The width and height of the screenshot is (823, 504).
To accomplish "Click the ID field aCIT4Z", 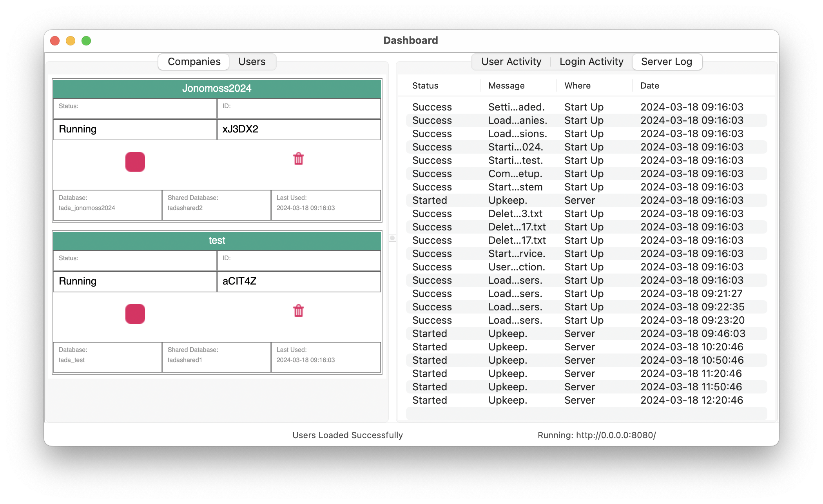I will click(x=299, y=281).
